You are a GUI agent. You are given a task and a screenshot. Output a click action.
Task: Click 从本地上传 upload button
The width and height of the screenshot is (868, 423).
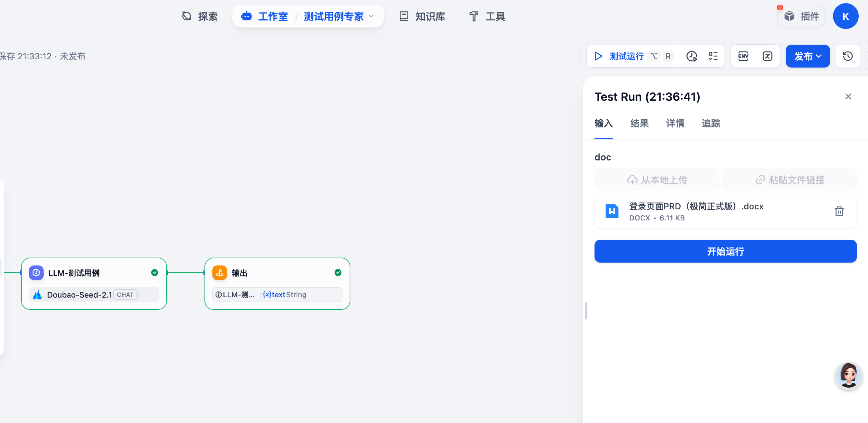(657, 180)
